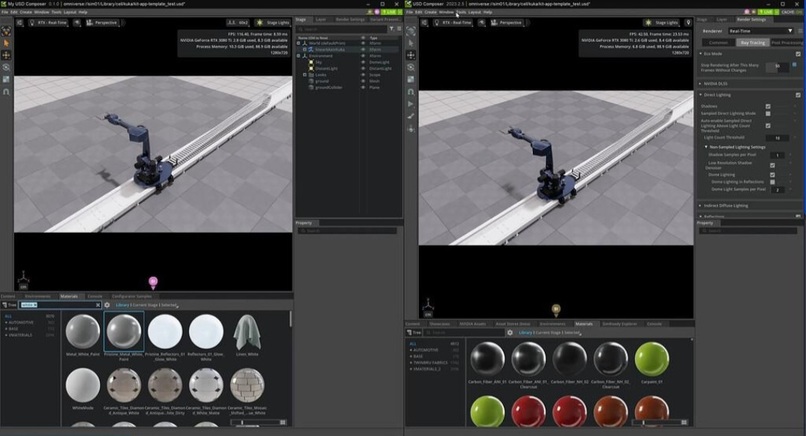Open Tools menu in right window

pos(461,12)
